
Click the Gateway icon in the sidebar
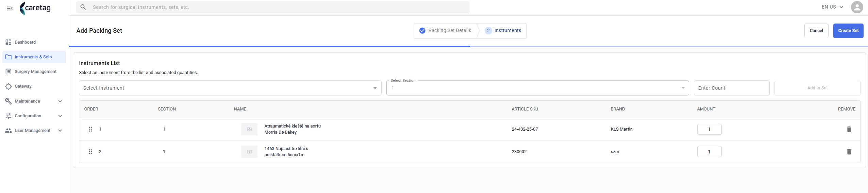[9, 86]
